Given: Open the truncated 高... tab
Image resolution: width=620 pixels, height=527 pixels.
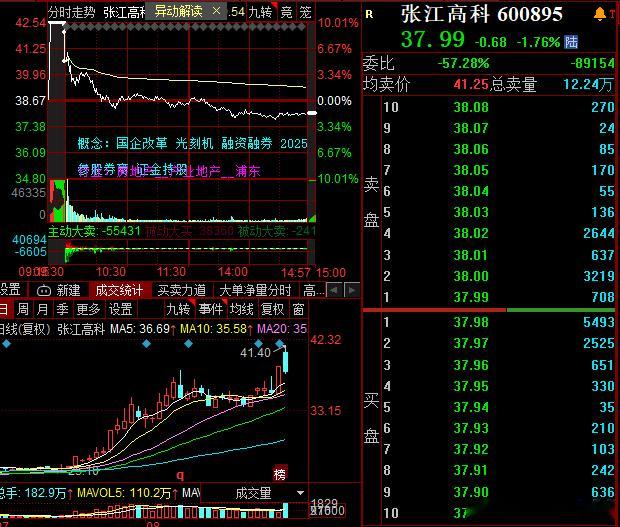Looking at the screenshot, I should tap(314, 290).
